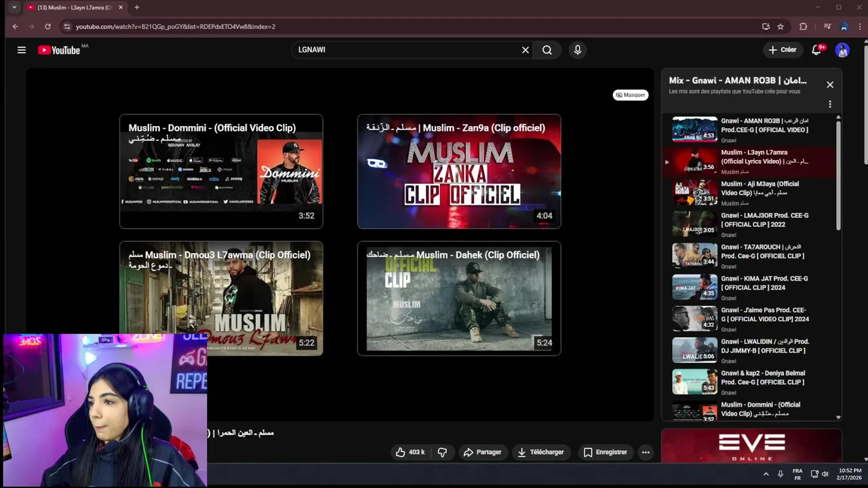The height and width of the screenshot is (488, 868).
Task: Switch FRA keyboard language
Action: point(797,474)
